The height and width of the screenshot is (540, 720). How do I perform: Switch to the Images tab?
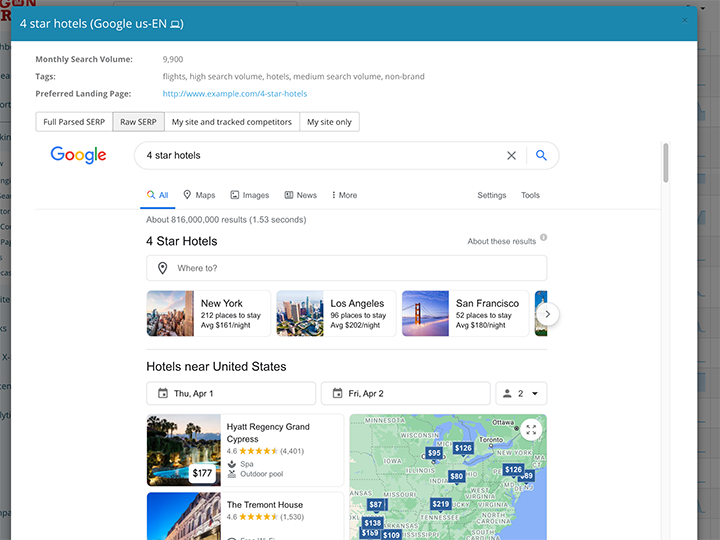[x=249, y=195]
